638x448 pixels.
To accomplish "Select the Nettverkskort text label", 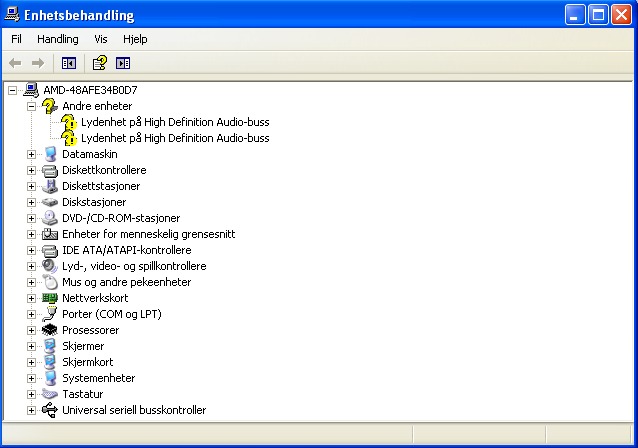I will coord(95,298).
